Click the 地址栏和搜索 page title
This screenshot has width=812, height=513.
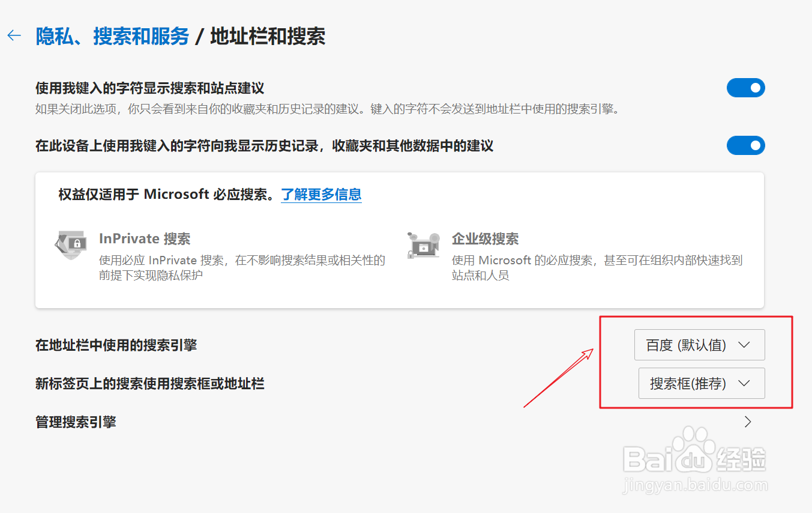coord(268,37)
